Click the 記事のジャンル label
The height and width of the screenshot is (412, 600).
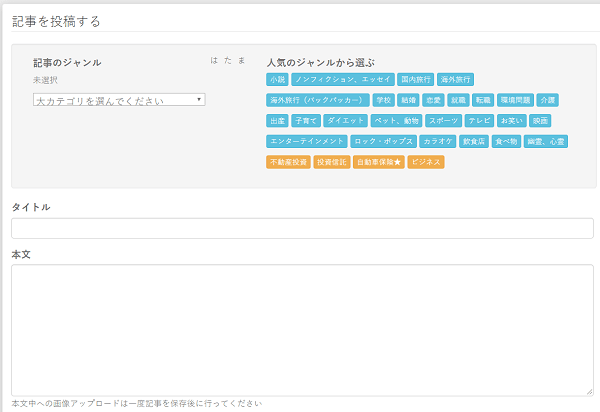(67, 62)
